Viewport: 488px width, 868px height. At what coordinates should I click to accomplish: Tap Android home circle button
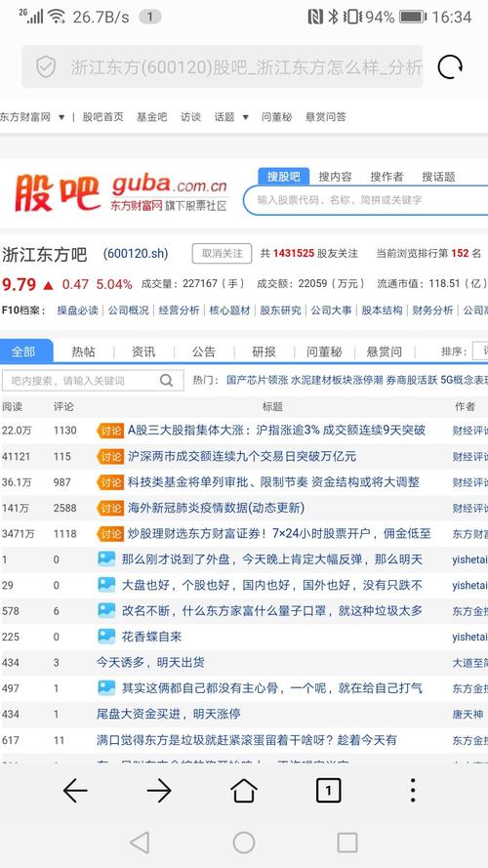coord(244,843)
